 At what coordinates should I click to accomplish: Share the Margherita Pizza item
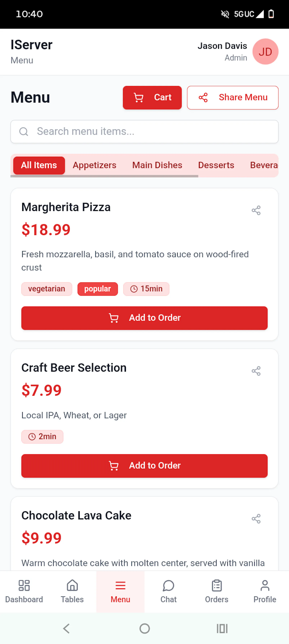256,210
